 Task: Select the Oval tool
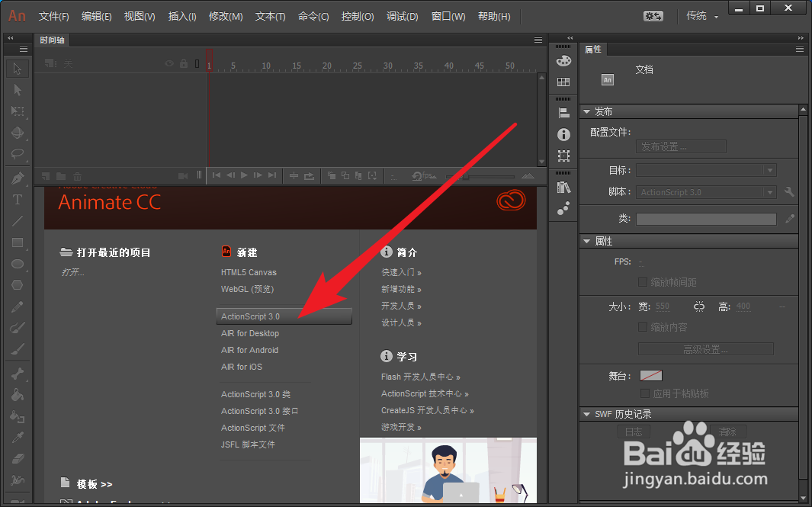17,264
